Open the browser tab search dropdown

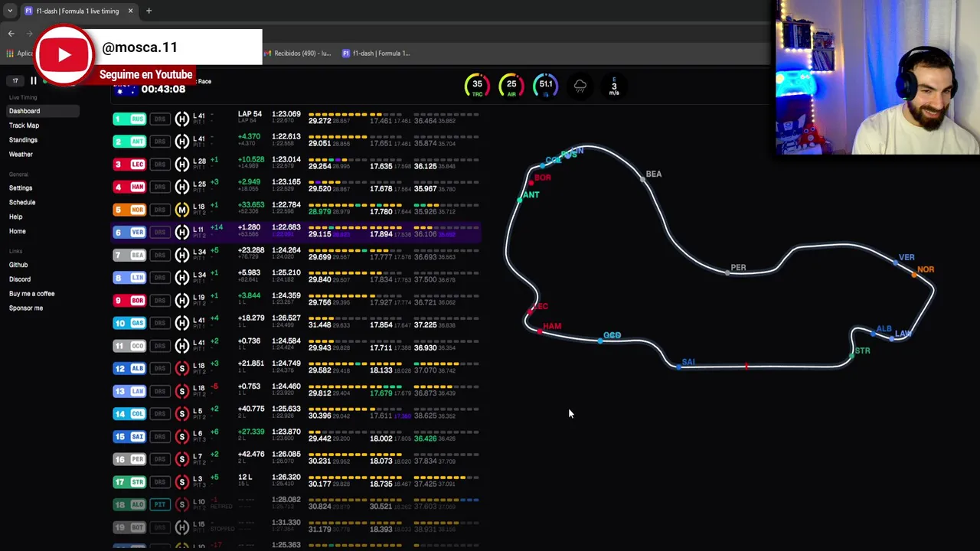10,11
